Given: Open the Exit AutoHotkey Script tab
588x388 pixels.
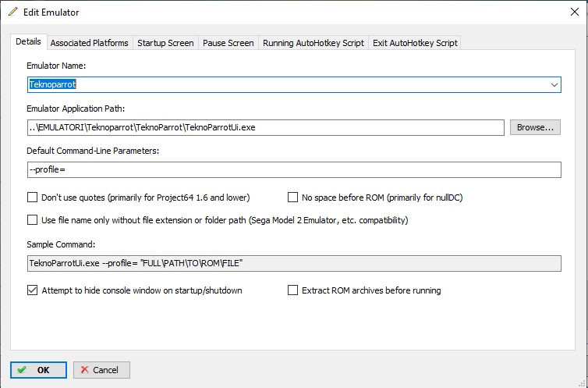Looking at the screenshot, I should coord(415,43).
